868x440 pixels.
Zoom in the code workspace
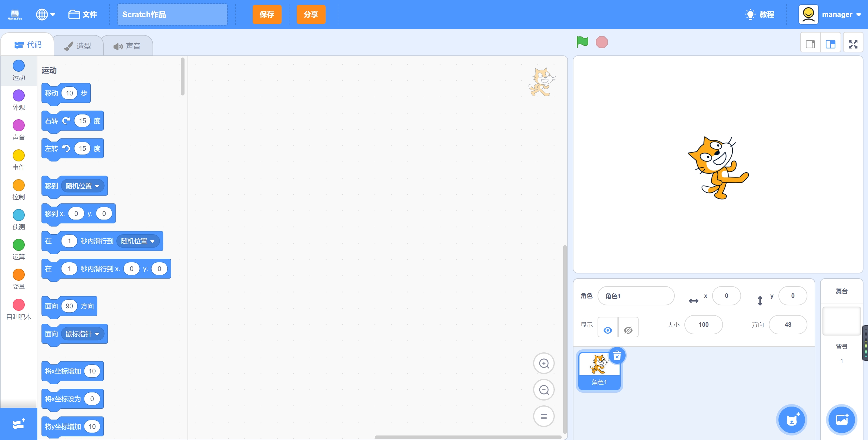(544, 364)
